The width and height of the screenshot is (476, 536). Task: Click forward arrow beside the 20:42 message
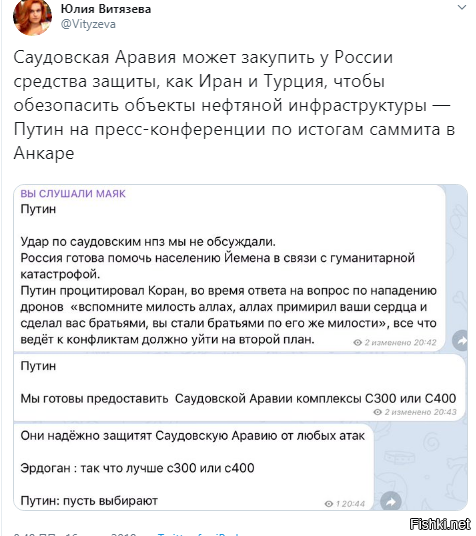click(461, 340)
